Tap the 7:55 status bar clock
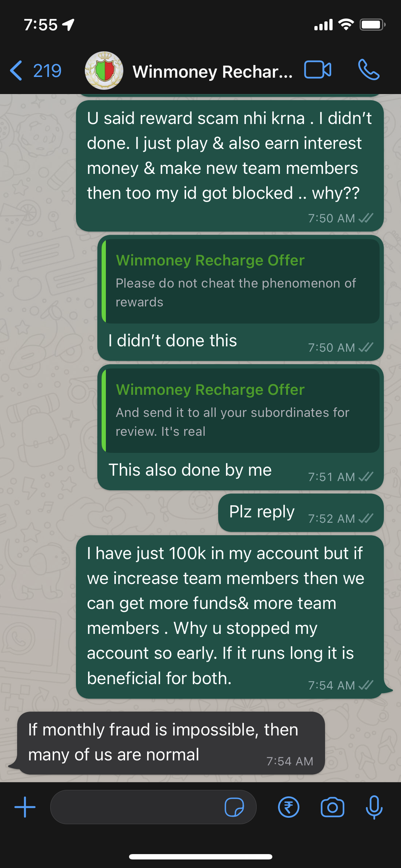Viewport: 401px width, 868px height. click(41, 25)
